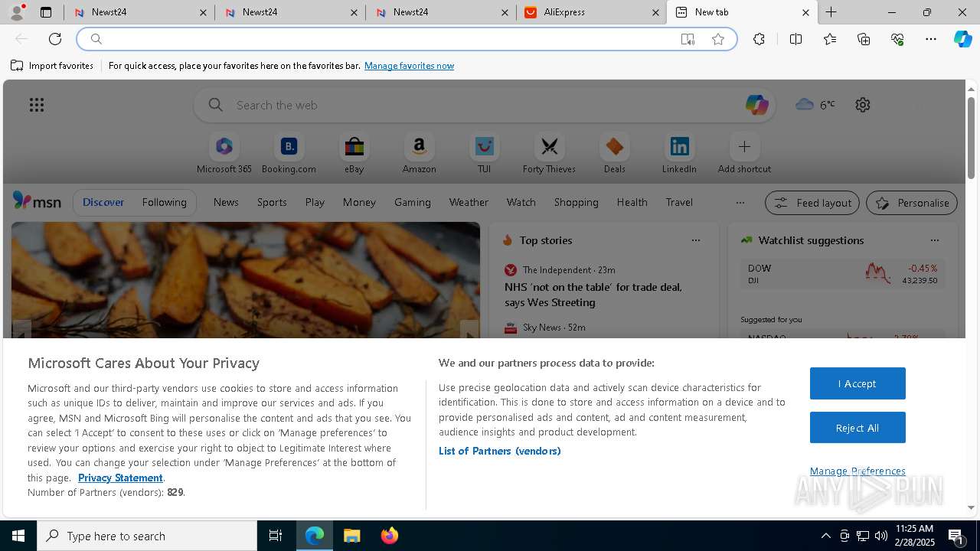The height and width of the screenshot is (551, 980).
Task: Open the apps grid launcher
Action: coord(37,105)
